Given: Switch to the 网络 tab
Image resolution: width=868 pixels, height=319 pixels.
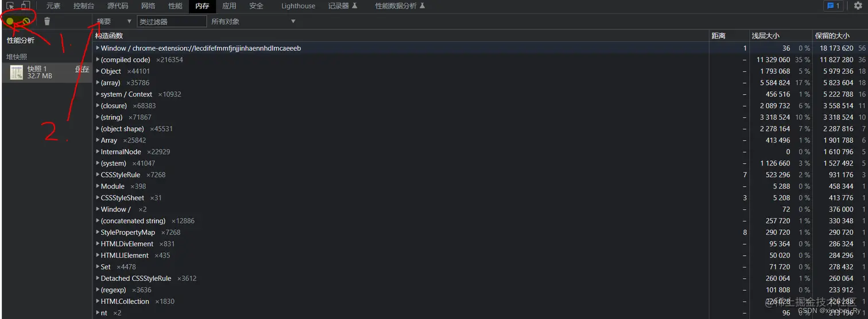Looking at the screenshot, I should tap(148, 6).
